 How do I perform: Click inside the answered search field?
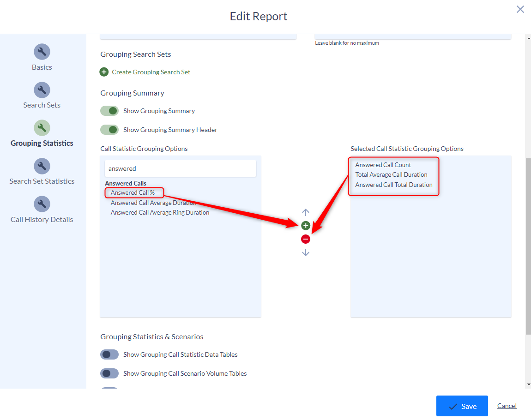(180, 168)
